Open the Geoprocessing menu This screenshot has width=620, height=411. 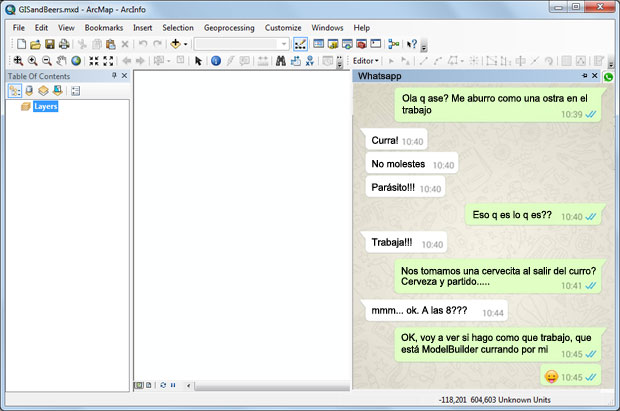pos(229,28)
